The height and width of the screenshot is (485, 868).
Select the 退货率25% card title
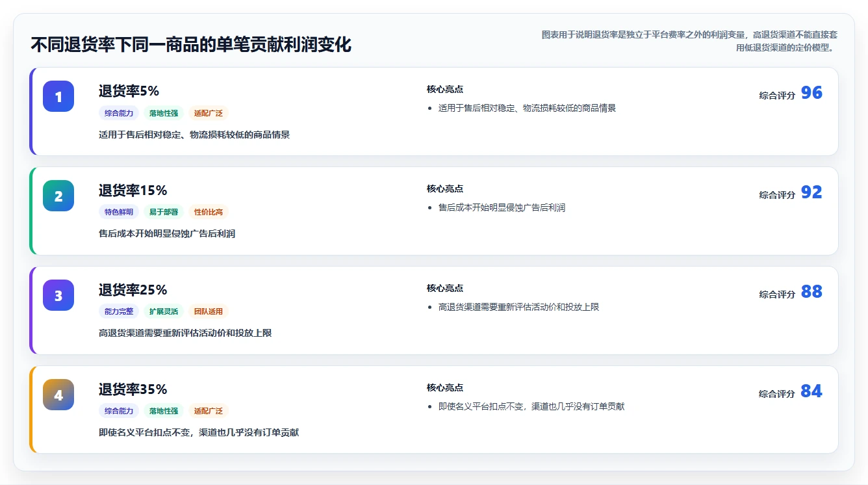pyautogui.click(x=133, y=290)
